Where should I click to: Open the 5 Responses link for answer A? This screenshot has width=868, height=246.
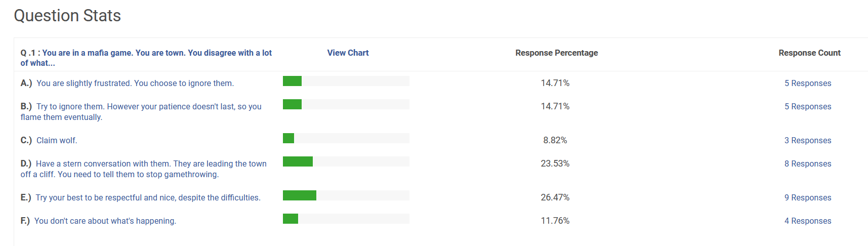[808, 83]
